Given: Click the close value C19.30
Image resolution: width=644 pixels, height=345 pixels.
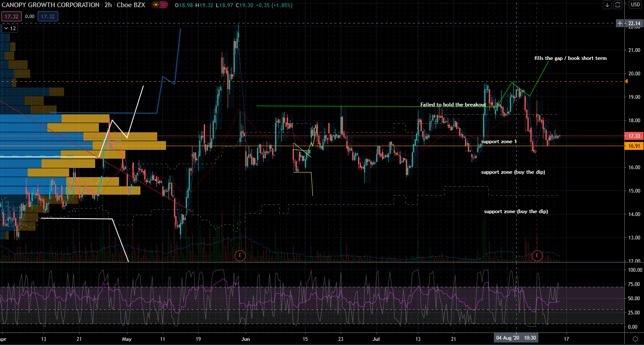Looking at the screenshot, I should 244,5.
